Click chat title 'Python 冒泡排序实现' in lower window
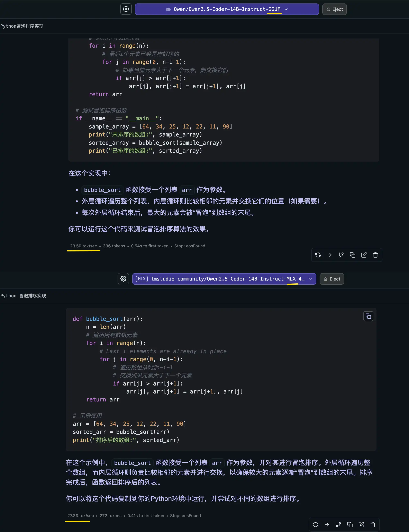 tap(23, 296)
